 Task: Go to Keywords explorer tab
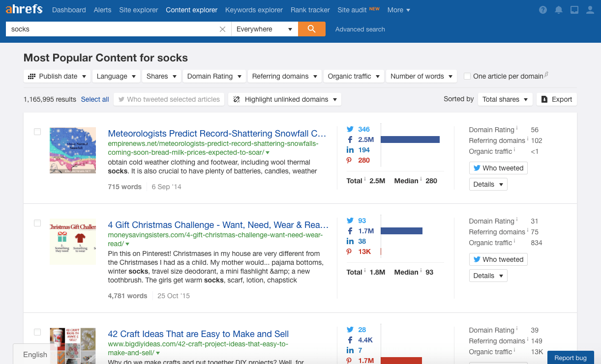pyautogui.click(x=254, y=10)
